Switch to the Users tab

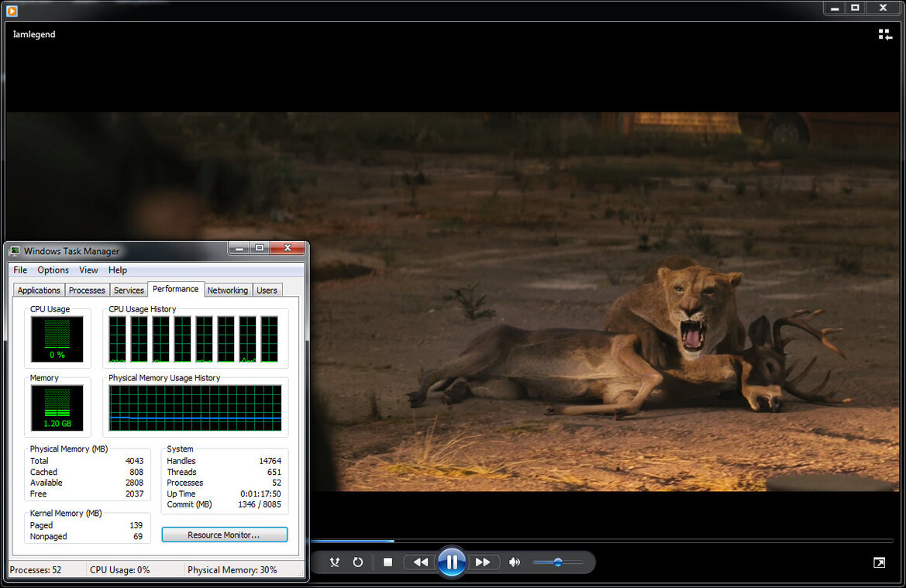[x=267, y=290]
